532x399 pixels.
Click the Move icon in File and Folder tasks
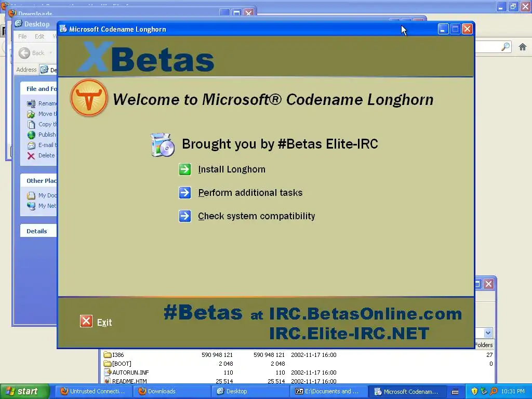31,114
